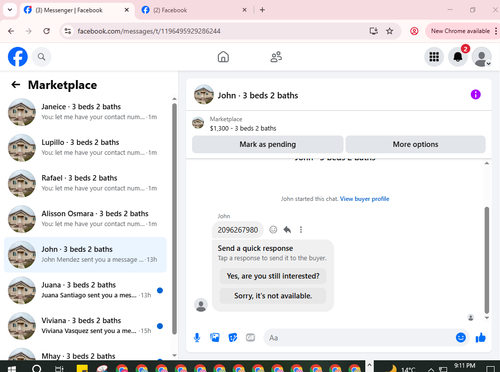Click John's listing thumbnail in chat header
500x372 pixels.
[x=204, y=95]
